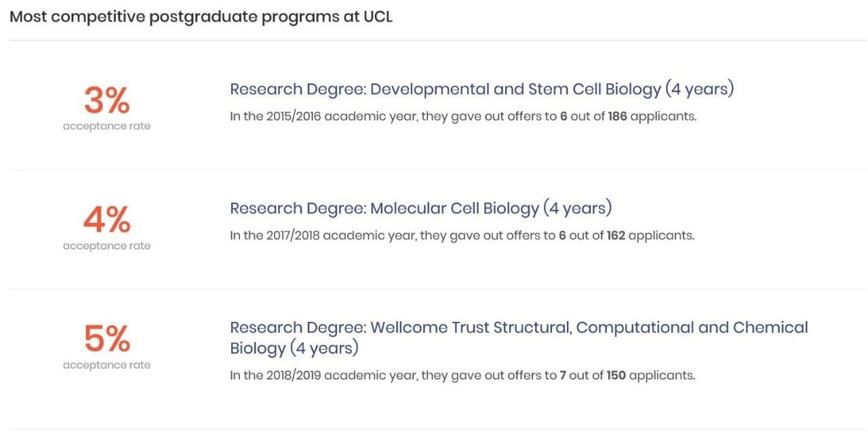
Task: Click the 162 applicants number
Action: [616, 235]
